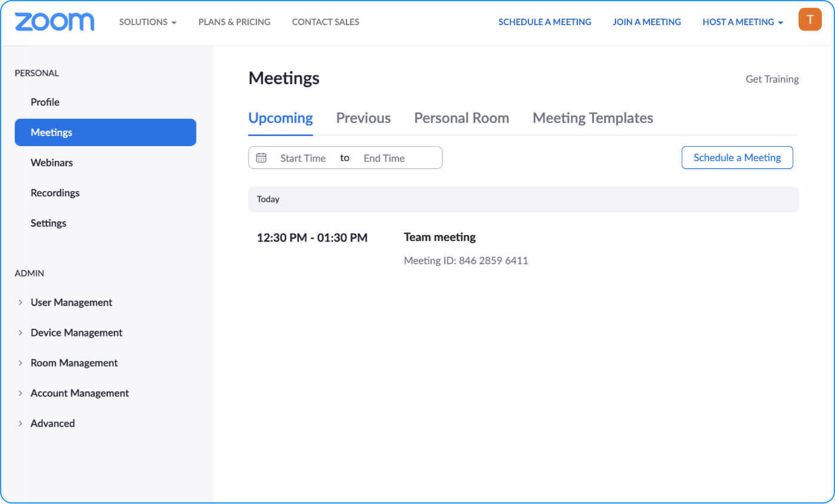The width and height of the screenshot is (835, 504).
Task: Expand the Account Management section
Action: 79,393
